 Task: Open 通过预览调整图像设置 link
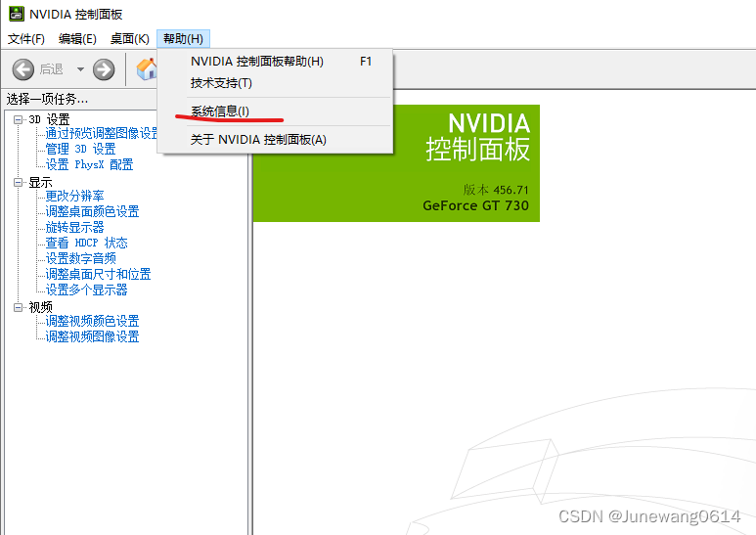point(102,133)
